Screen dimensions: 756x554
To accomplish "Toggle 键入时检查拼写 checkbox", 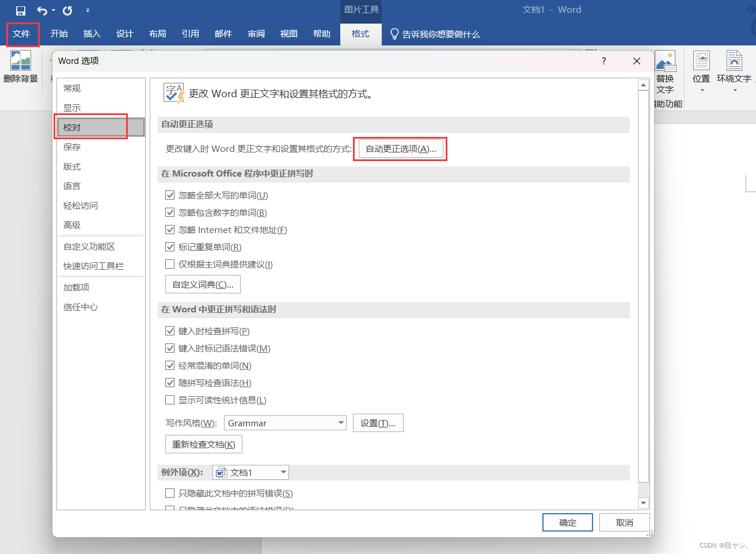I will tap(170, 331).
